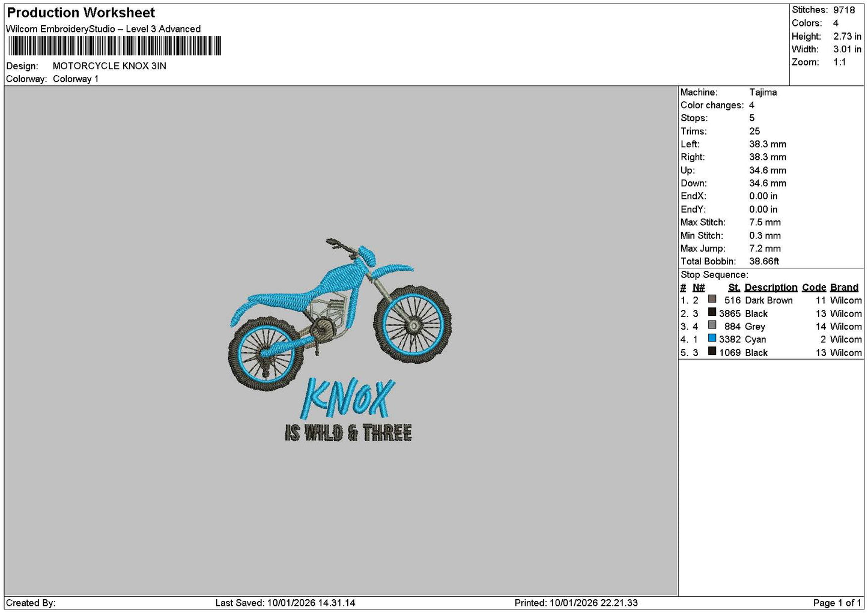
Task: Click the stitch count 1069
Action: 730,353
